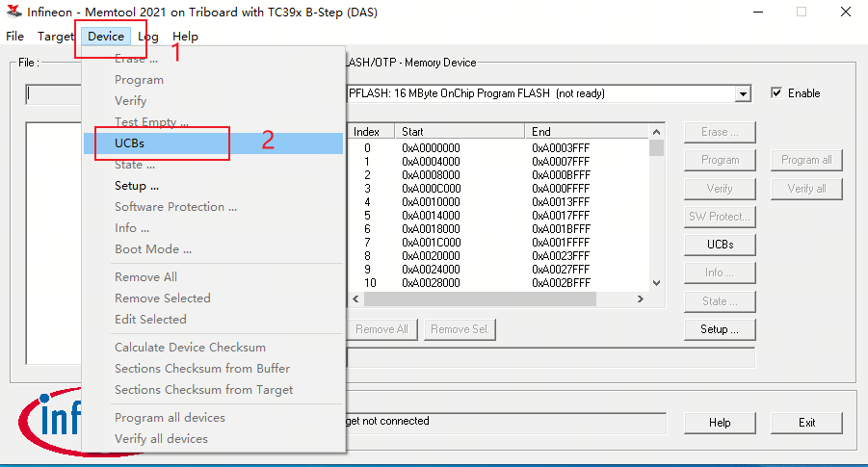This screenshot has height=467, width=868.
Task: Choose Calculate Device Checksum
Action: click(213, 347)
